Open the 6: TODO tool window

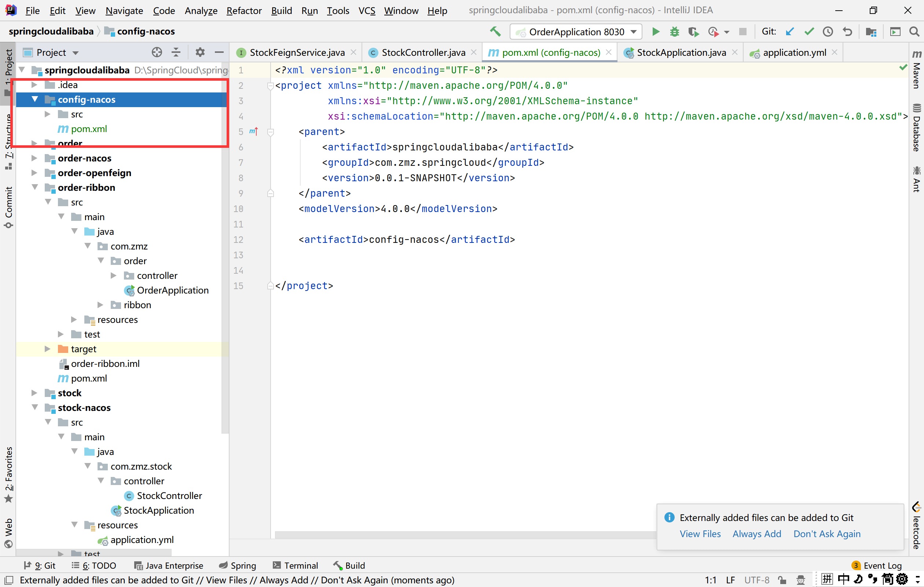pos(93,565)
